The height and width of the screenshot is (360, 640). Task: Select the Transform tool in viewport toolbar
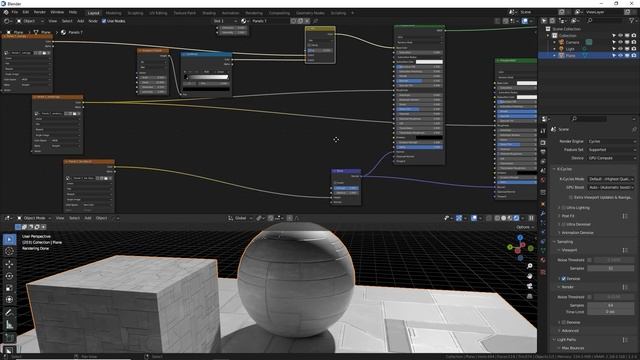9,300
